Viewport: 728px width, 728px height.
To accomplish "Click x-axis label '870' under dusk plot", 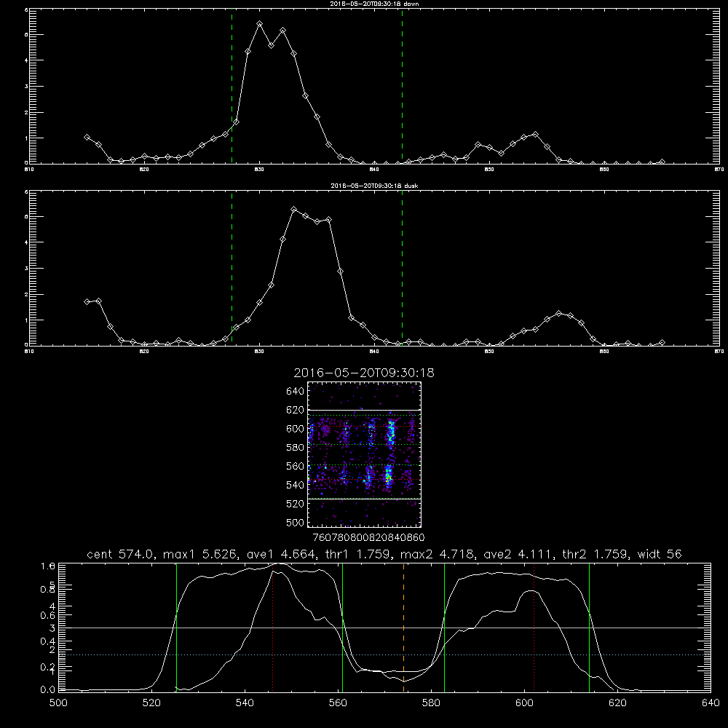I will point(719,352).
